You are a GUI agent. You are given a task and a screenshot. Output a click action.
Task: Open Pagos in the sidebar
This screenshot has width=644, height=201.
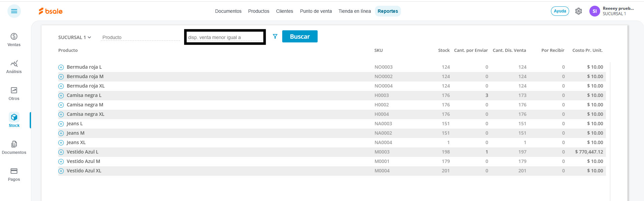pos(14,174)
